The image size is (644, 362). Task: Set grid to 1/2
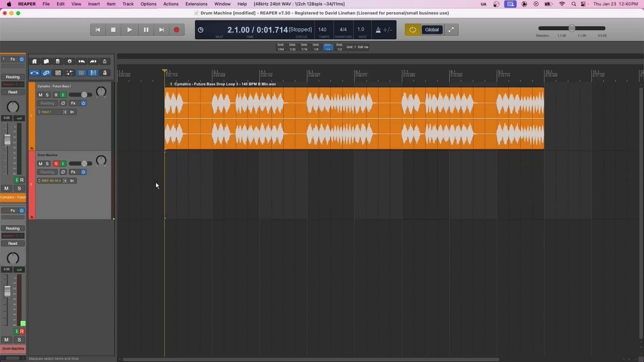click(339, 47)
